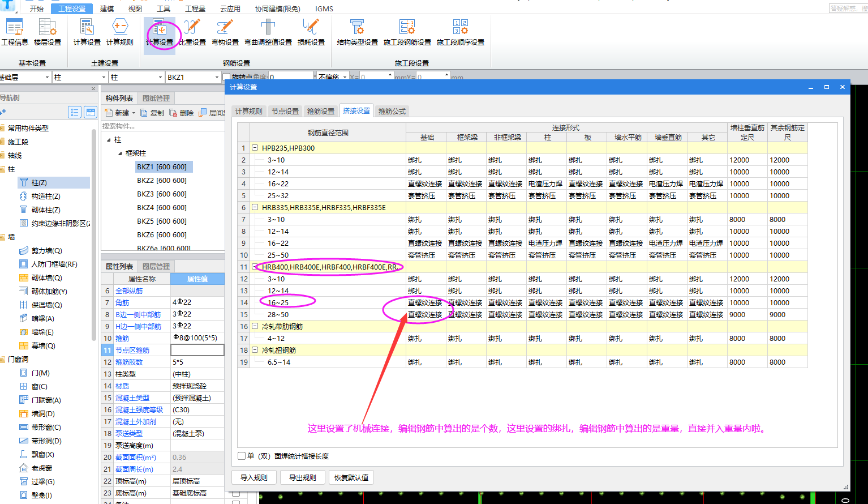Click 直螺纹连接 基础 cell for 16~25

426,302
